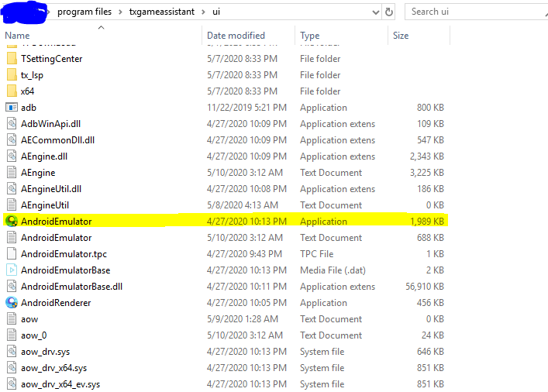Click the AEngine text document icon

click(x=12, y=172)
